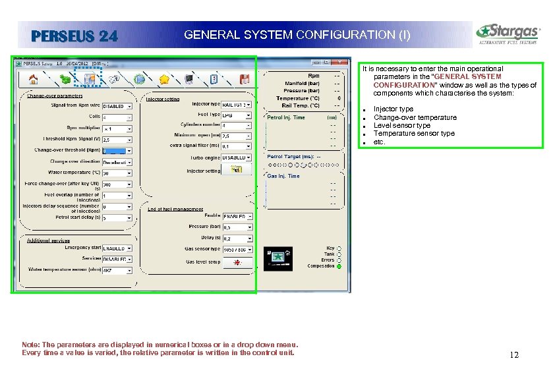
Task: Open the Petrol start delay (s) dropdown
Action: (129, 218)
